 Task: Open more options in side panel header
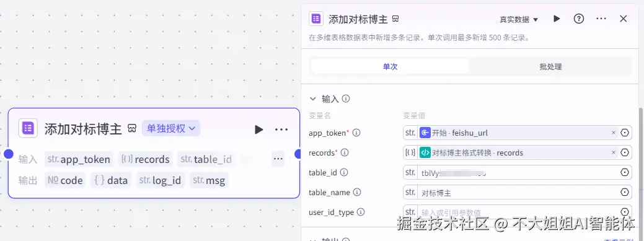click(x=601, y=19)
